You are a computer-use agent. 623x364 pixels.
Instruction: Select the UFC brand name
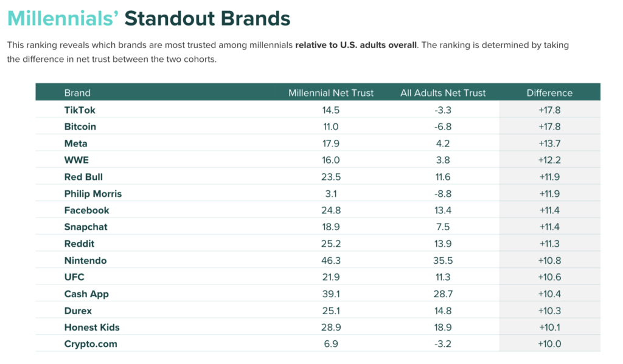[x=74, y=277]
